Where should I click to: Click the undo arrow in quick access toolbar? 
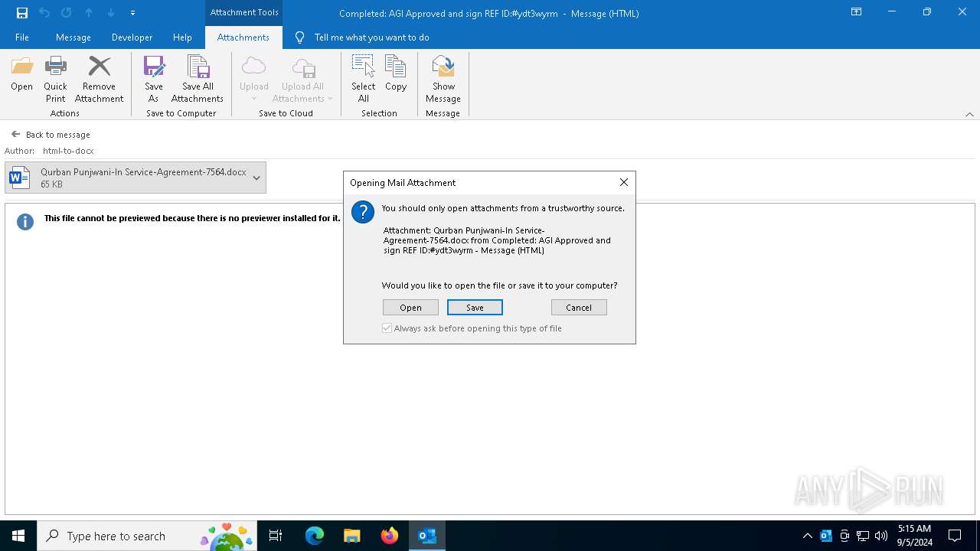(44, 13)
